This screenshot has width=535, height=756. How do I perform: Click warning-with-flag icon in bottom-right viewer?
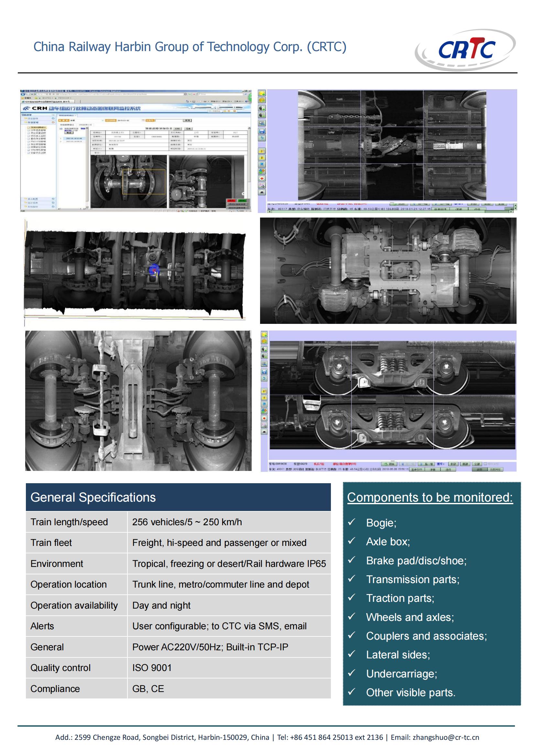pos(264,391)
